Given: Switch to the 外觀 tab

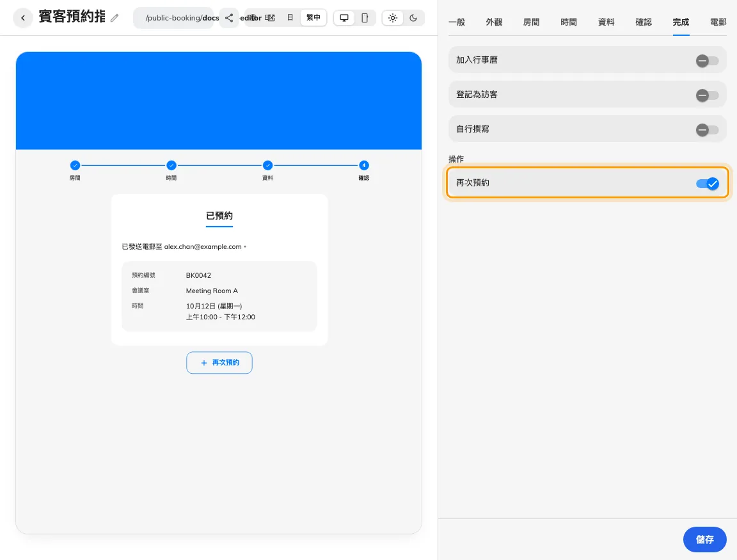Looking at the screenshot, I should coord(494,22).
